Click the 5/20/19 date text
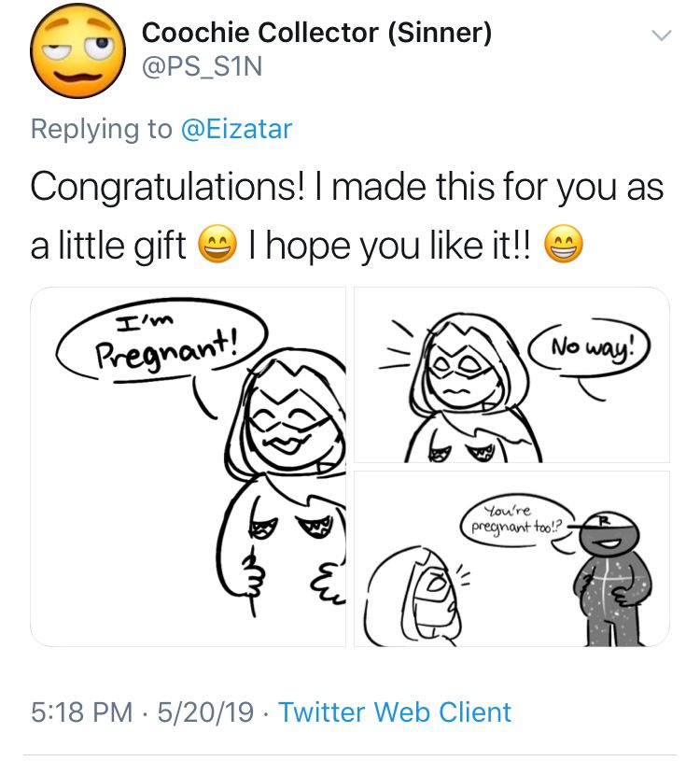This screenshot has width=700, height=761. pos(205,712)
